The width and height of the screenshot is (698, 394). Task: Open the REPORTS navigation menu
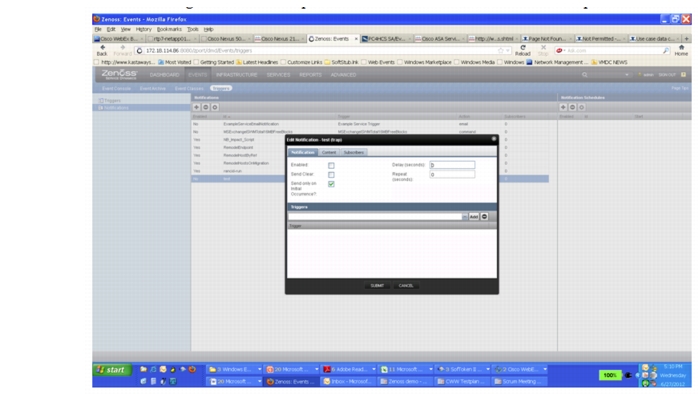(310, 75)
